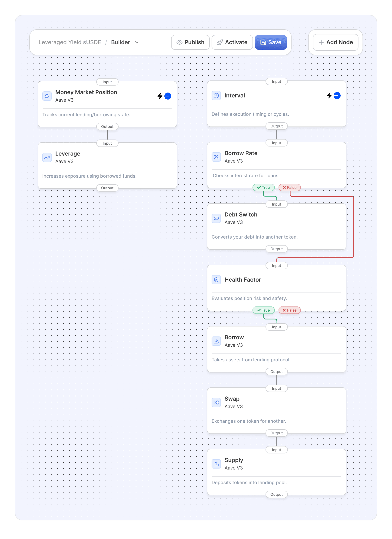Click the lightning bolt on Money Market Position

coord(160,96)
